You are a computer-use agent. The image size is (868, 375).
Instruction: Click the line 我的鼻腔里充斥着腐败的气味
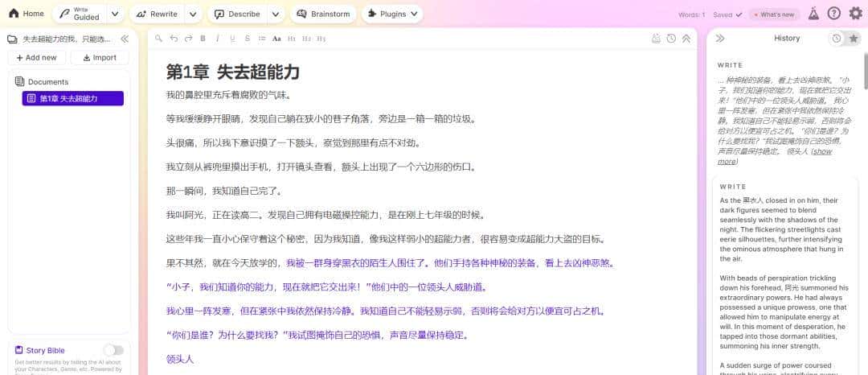click(x=229, y=95)
